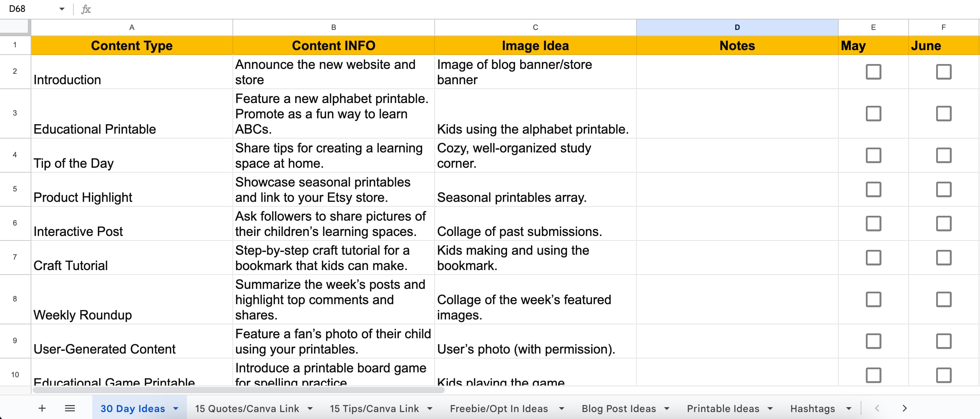Click the horizontal scrollbar
This screenshot has width=980, height=419.
tap(238, 390)
